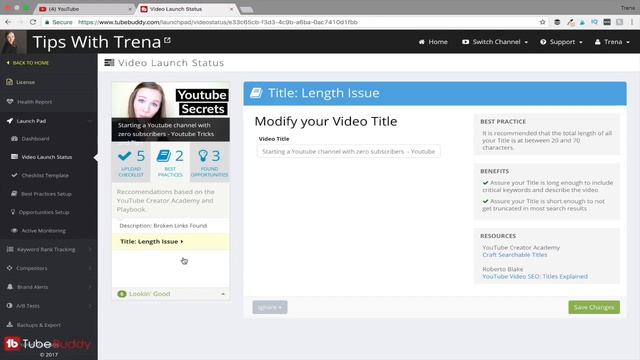Expand the Ignore dropdown button
640x360 pixels.
(270, 307)
